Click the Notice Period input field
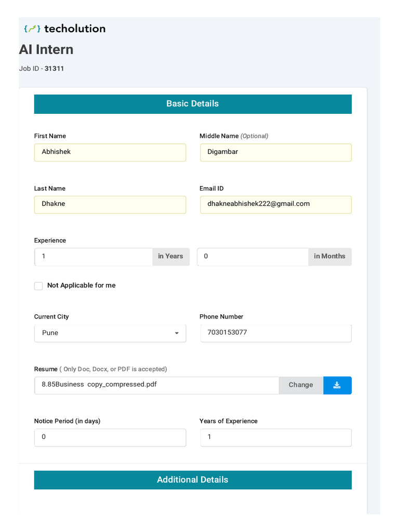Screen dimensions: 399x532 [110, 437]
